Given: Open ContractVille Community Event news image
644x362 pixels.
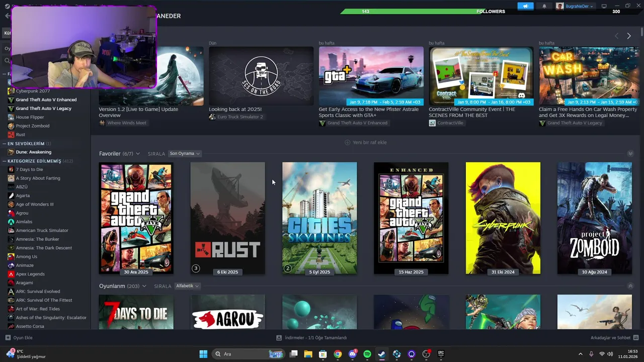Looking at the screenshot, I should click(481, 75).
